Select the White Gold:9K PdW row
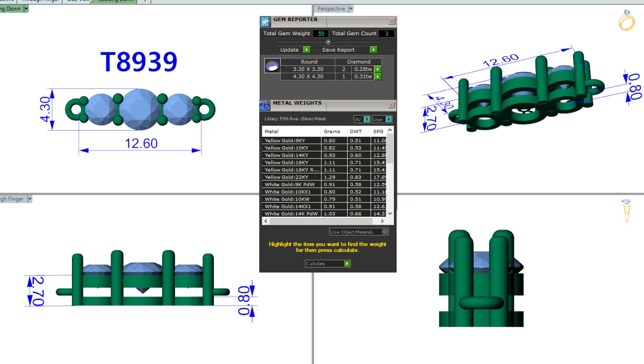The height and width of the screenshot is (364, 644). pyautogui.click(x=325, y=185)
